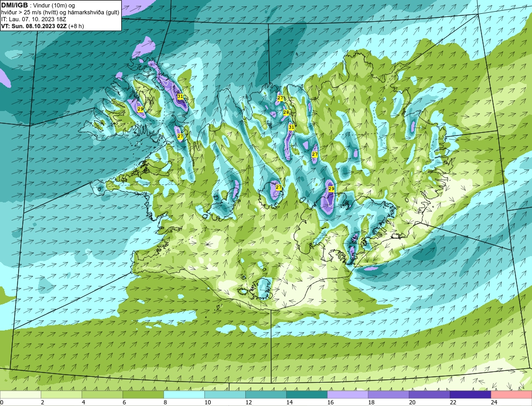Click the yellow "28" max gust label
The image size is (532, 406).
point(286,112)
